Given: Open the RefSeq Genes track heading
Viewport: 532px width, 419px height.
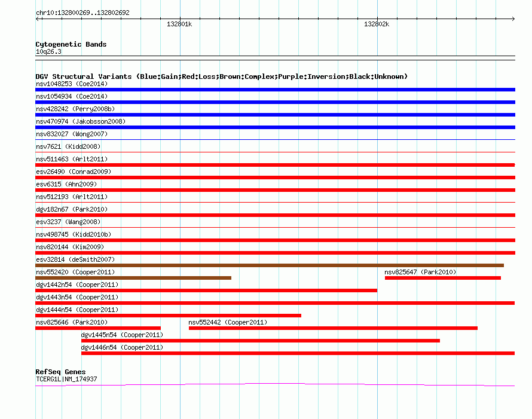Looking at the screenshot, I should 60,372.
